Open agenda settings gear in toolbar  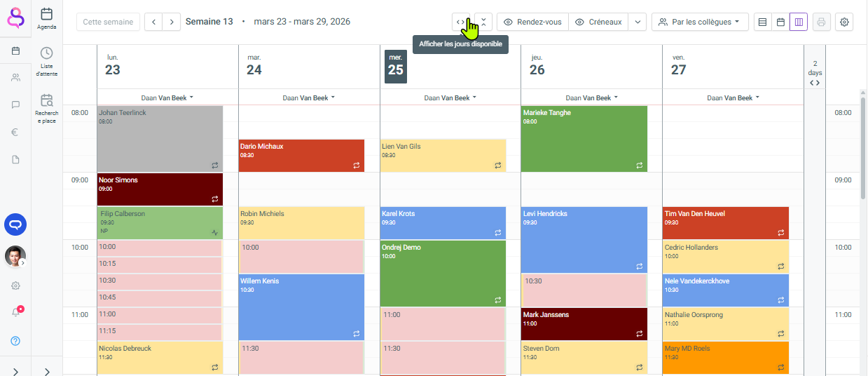(x=844, y=22)
